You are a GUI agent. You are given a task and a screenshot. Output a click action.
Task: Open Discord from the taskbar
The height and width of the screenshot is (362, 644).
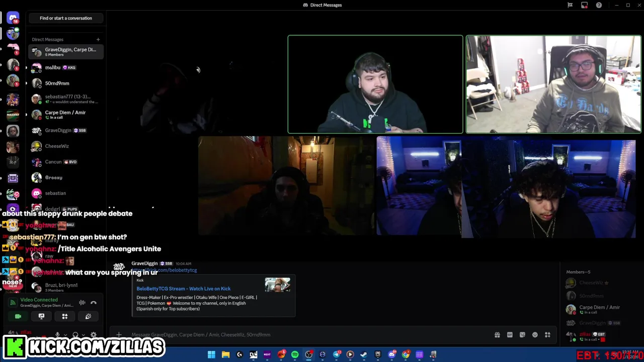pos(392,354)
